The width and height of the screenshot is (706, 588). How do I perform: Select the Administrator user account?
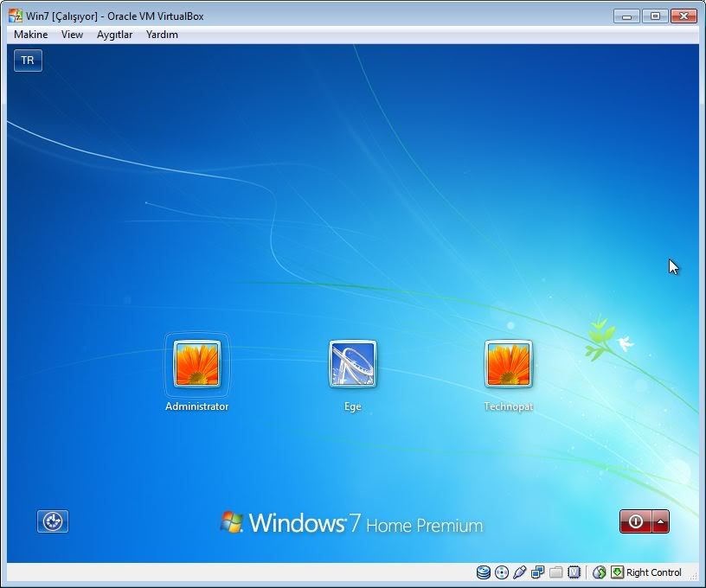tap(197, 363)
